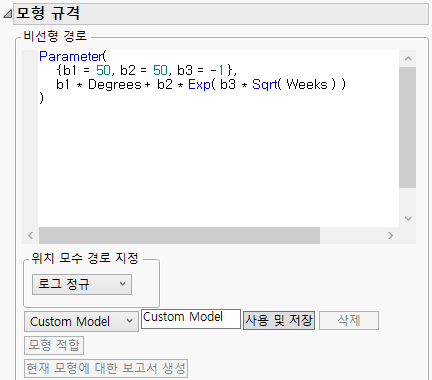Click the b1 = 50 initial value
This screenshot has width=432, height=380.
87,70
